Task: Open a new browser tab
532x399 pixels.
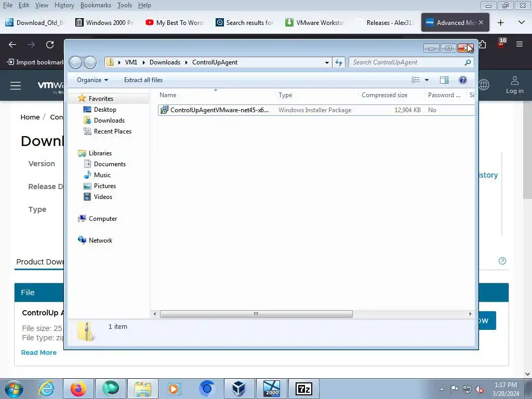Action: tap(500, 22)
